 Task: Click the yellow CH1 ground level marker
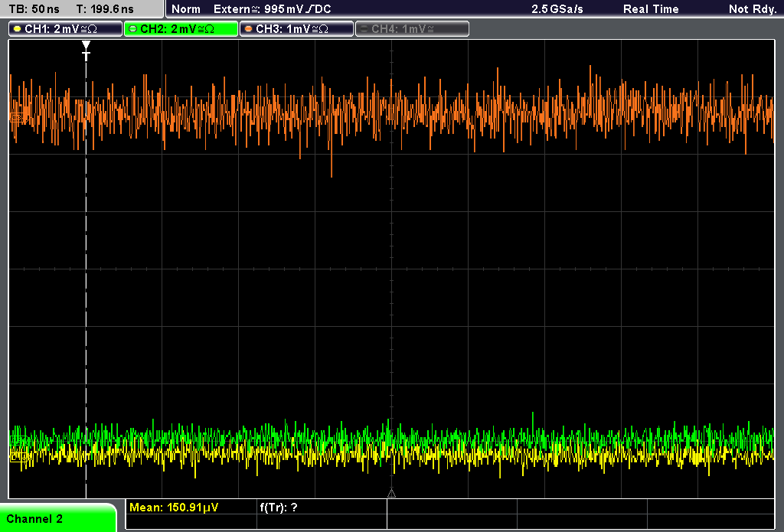[x=18, y=456]
